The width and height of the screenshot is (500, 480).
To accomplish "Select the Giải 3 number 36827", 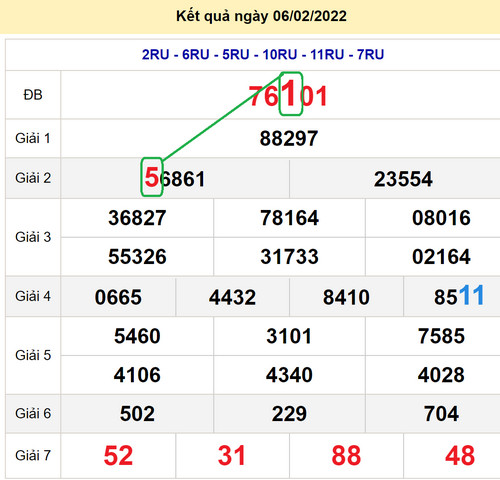I will [x=137, y=218].
